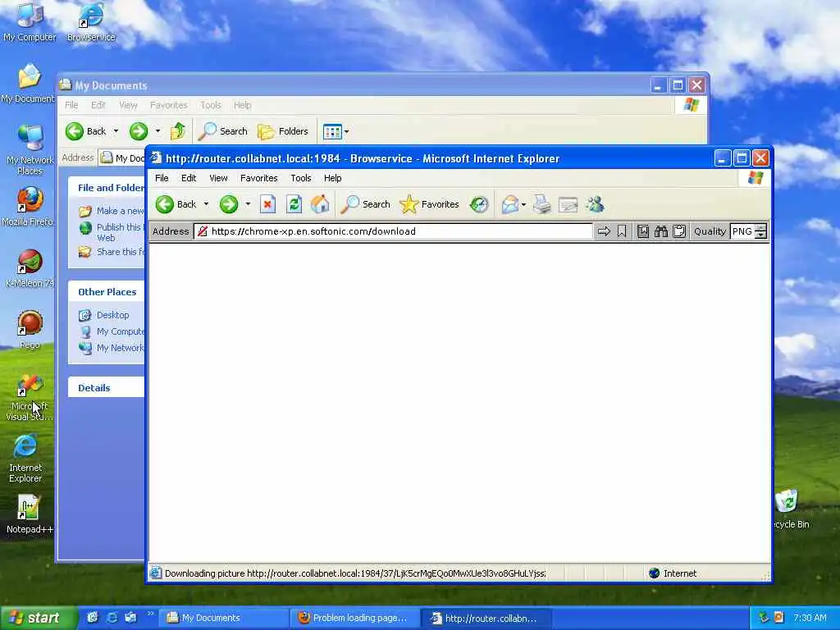This screenshot has height=630, width=840.
Task: Expand Mail dropdown arrow in Internet Explorer
Action: [523, 204]
